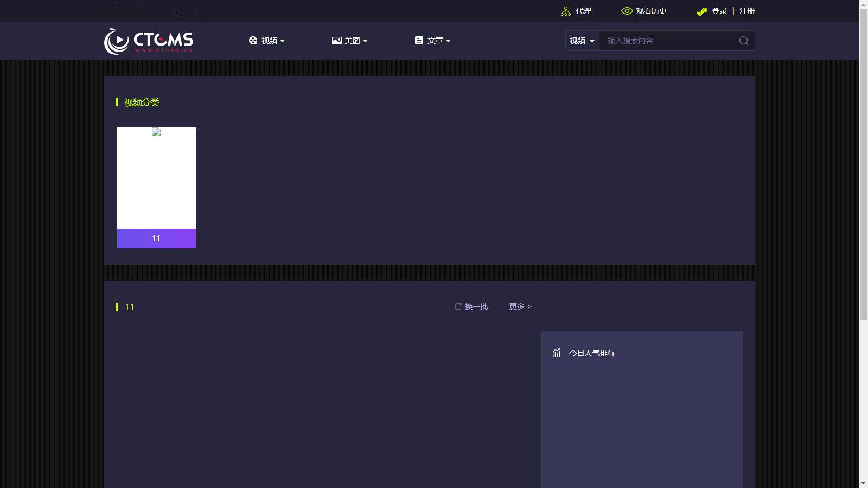Click the purple 11 category label
Screen dimensions: 868x488
pos(156,239)
